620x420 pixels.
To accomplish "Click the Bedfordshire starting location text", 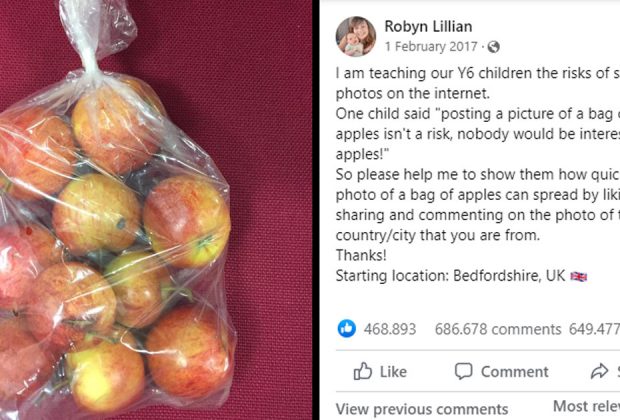I will [x=450, y=276].
